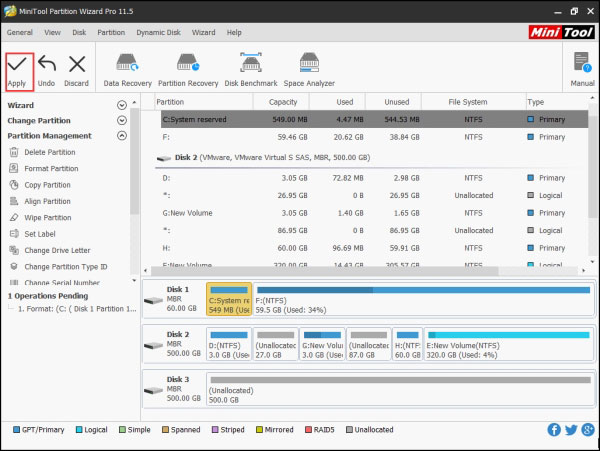Screen dimensions: 600x451
Task: Click the Format Partition link
Action: click(51, 169)
